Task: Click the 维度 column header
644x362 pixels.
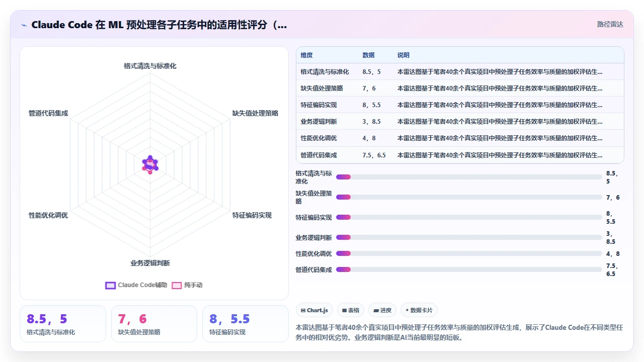Action: click(307, 55)
